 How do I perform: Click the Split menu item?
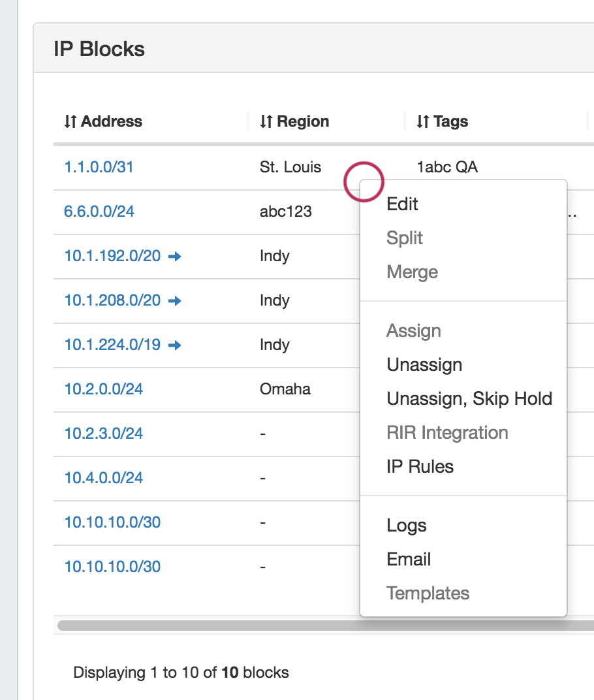[405, 238]
